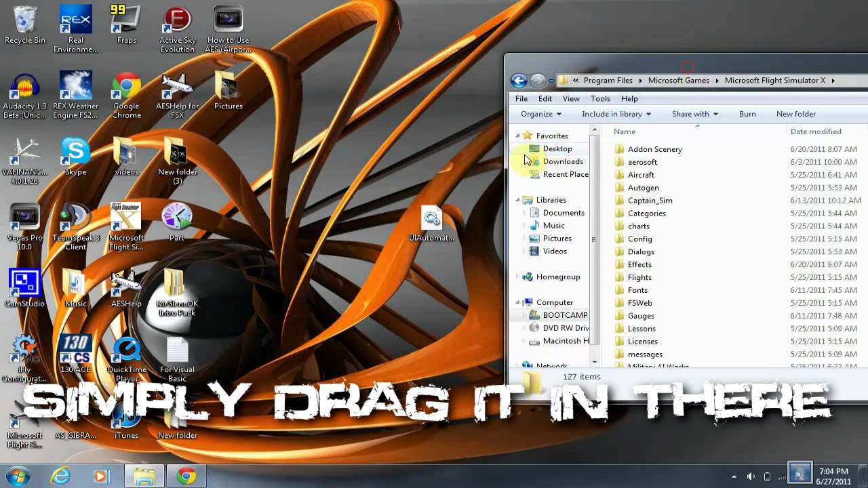This screenshot has height=488, width=868.
Task: Click the Explorer Forward navigation button
Action: coord(538,81)
